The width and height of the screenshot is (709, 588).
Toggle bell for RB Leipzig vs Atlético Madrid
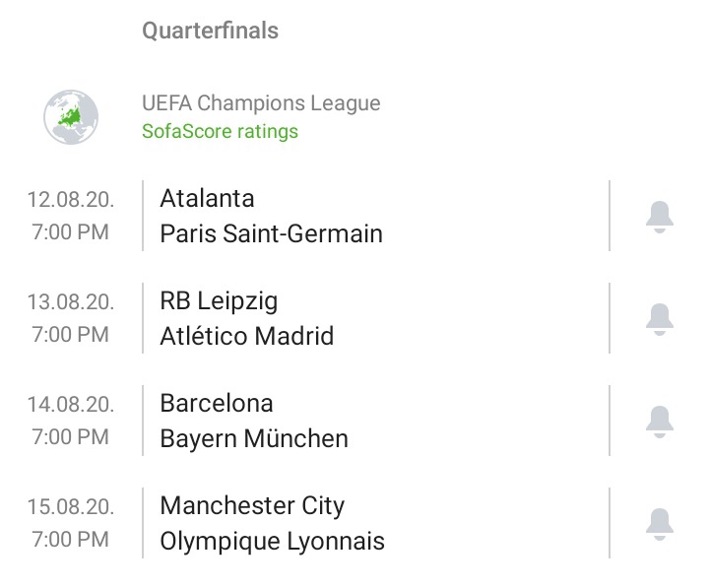[659, 318]
